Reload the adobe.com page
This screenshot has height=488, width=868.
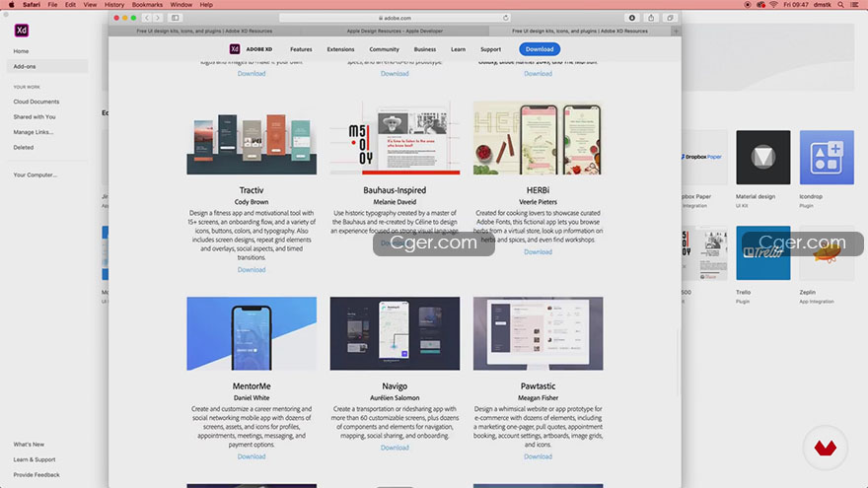pos(505,18)
